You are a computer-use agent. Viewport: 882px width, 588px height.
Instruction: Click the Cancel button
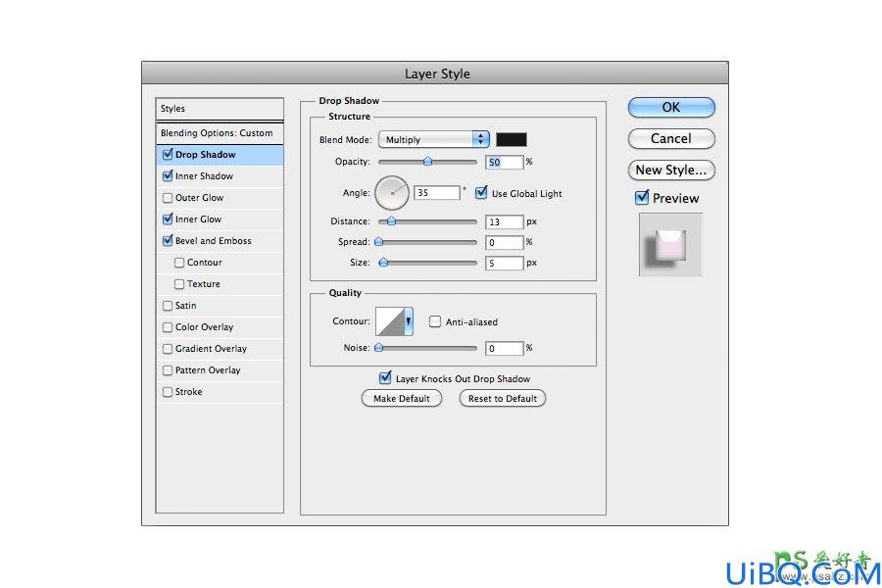pyautogui.click(x=671, y=138)
